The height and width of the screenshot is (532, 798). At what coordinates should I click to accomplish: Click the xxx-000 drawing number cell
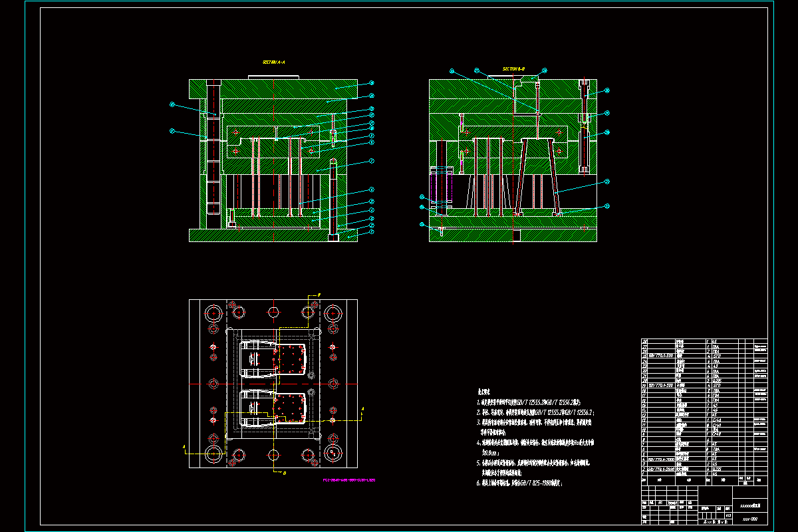coord(751,517)
